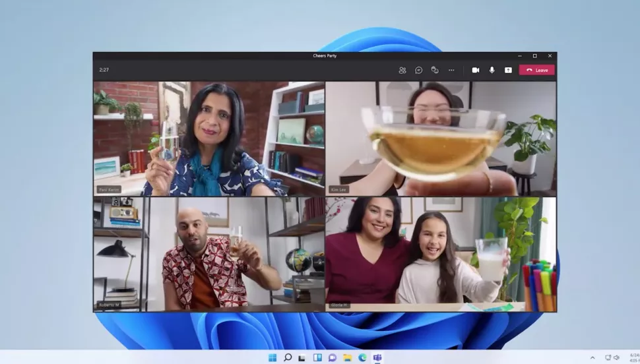Click the Teams icon on taskbar
The height and width of the screenshot is (364, 640).
pyautogui.click(x=377, y=357)
